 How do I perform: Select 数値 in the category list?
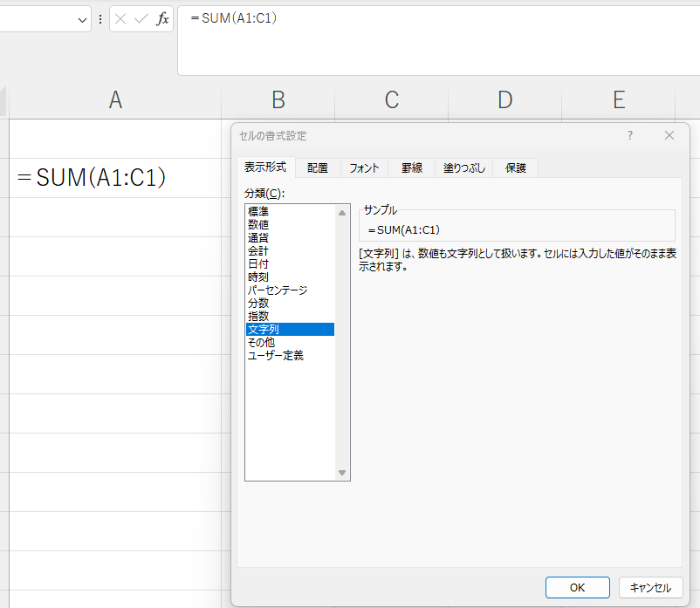coord(290,224)
